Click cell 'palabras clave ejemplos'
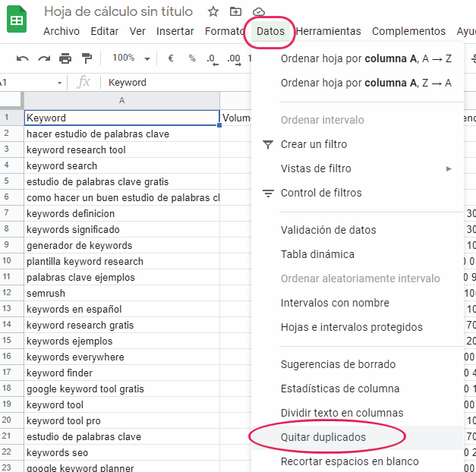This screenshot has width=476, height=472. click(121, 277)
